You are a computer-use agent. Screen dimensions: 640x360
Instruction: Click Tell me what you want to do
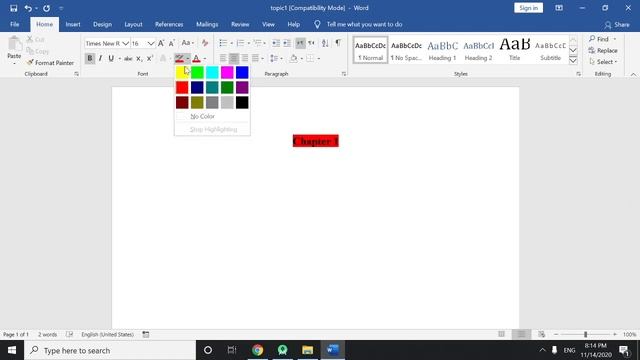point(364,24)
